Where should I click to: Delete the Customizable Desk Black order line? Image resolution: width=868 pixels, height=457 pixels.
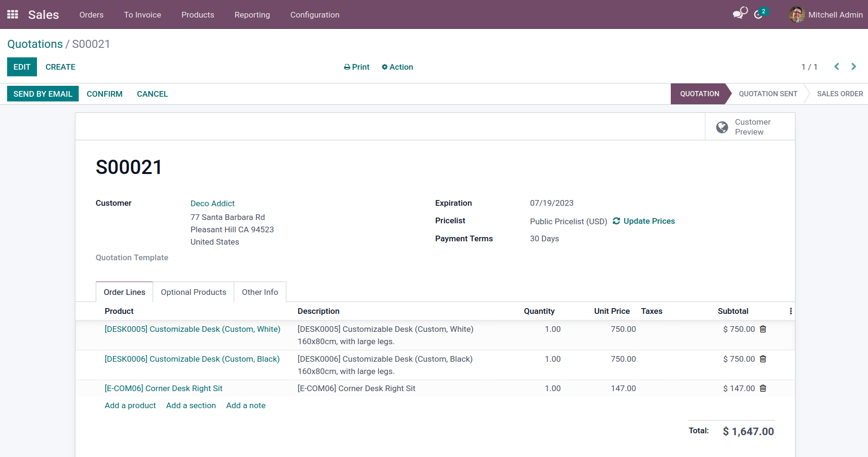[x=763, y=359]
